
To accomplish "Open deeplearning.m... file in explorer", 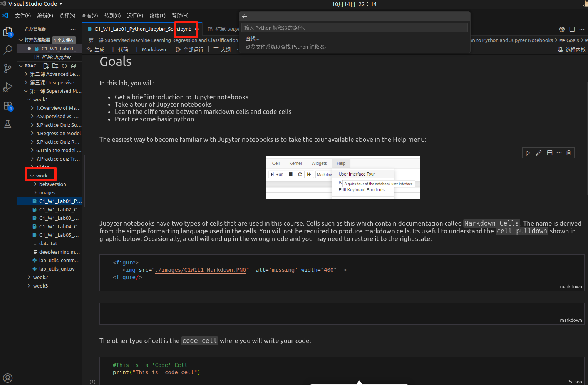I will point(57,252).
